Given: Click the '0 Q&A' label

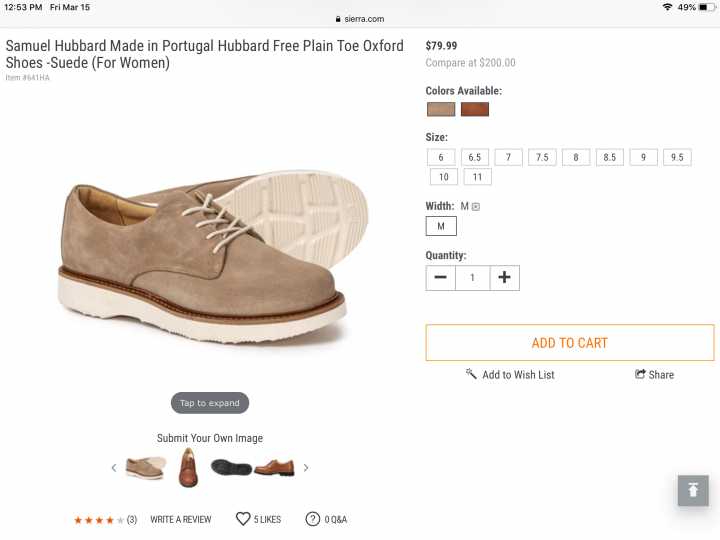Looking at the screenshot, I should click(x=336, y=520).
